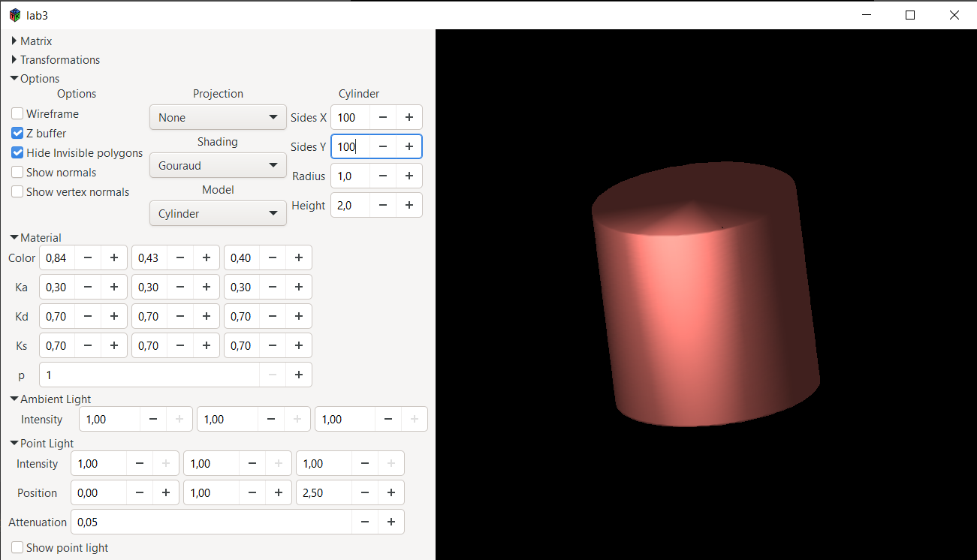Image resolution: width=977 pixels, height=560 pixels.
Task: Decrease third Kd value
Action: pos(273,316)
